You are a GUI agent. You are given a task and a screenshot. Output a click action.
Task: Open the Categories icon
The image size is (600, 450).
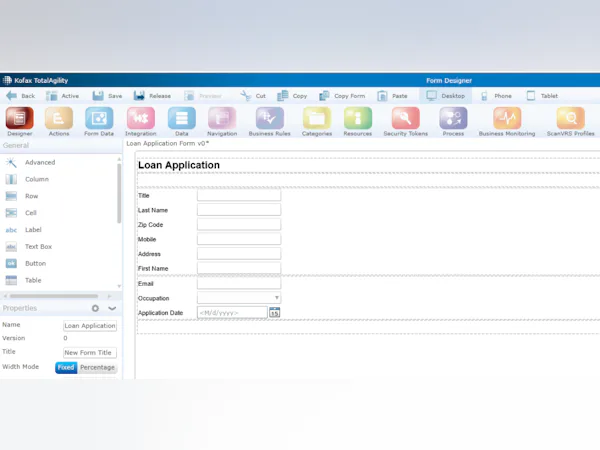tap(317, 118)
